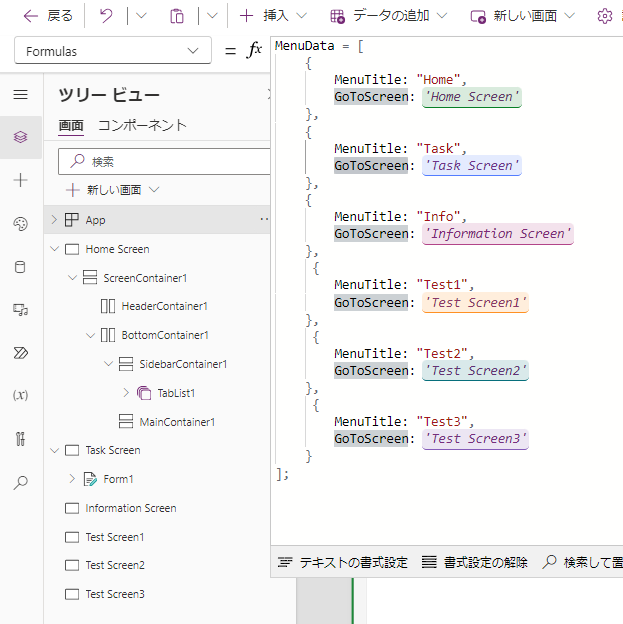The width and height of the screenshot is (623, 624).
Task: Click the MenuData name in formula
Action: pyautogui.click(x=305, y=46)
